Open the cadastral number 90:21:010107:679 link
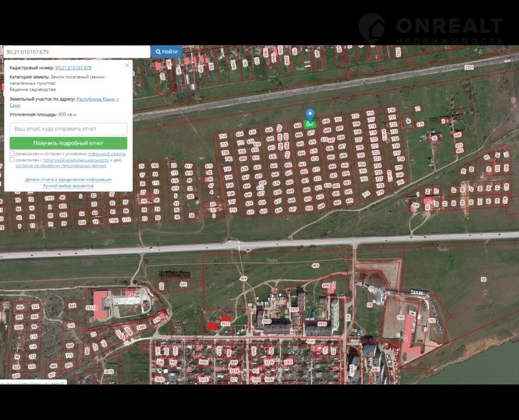This screenshot has height=420, width=519. pos(73,67)
